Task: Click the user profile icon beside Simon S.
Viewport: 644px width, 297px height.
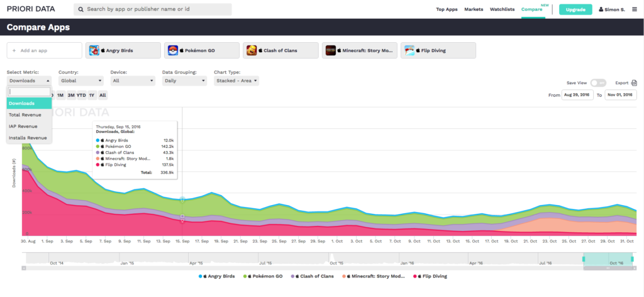Action: (x=601, y=9)
